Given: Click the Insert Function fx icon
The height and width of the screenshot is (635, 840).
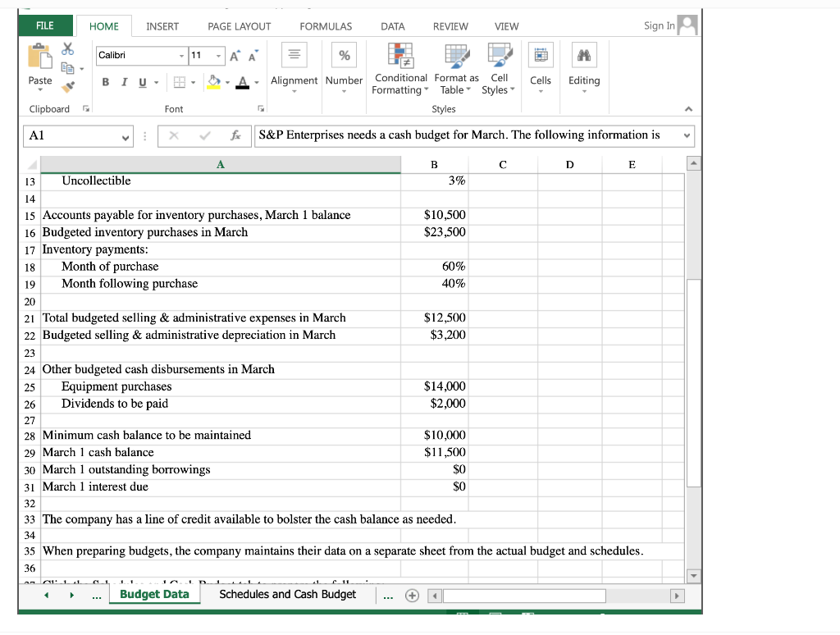Looking at the screenshot, I should pos(235,135).
